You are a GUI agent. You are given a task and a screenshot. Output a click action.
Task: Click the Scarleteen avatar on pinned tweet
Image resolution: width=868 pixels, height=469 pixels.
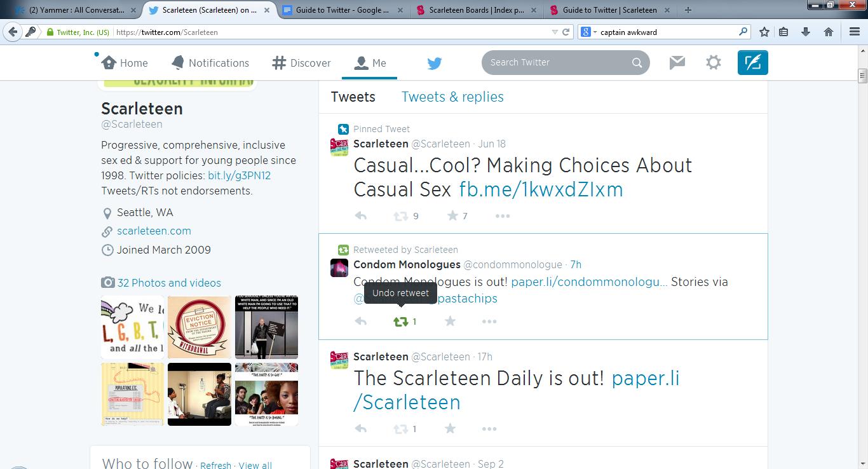(x=339, y=147)
